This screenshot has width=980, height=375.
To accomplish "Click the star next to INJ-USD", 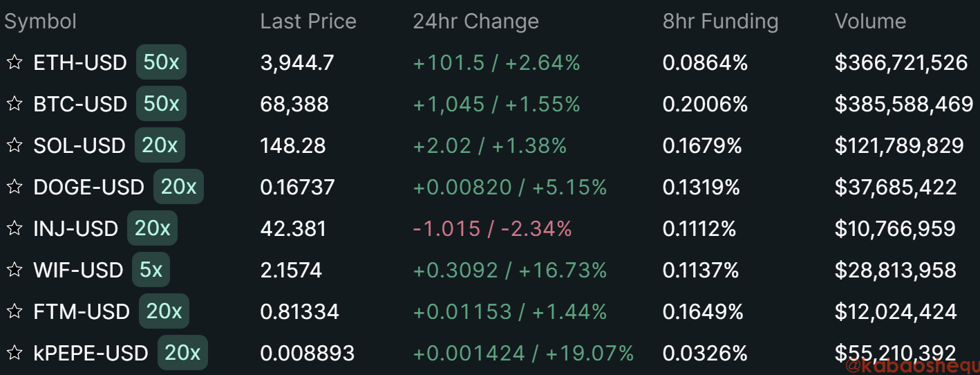I will [14, 229].
